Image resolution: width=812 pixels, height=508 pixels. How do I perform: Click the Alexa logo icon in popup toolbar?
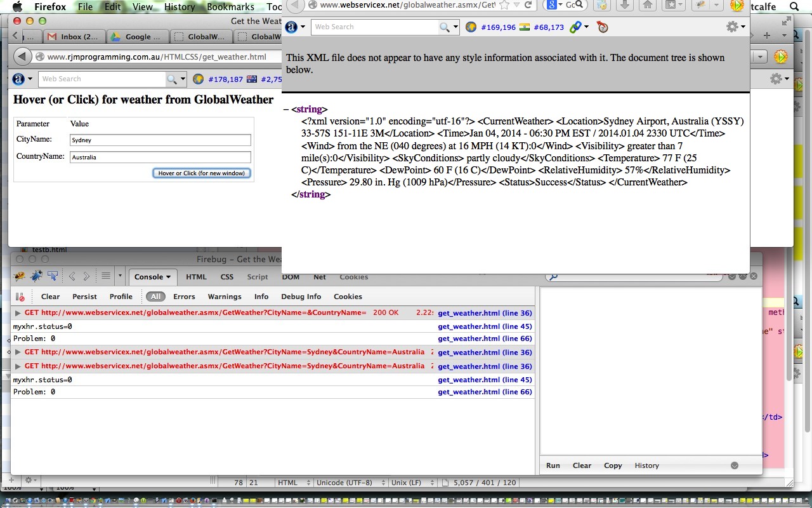pos(291,27)
